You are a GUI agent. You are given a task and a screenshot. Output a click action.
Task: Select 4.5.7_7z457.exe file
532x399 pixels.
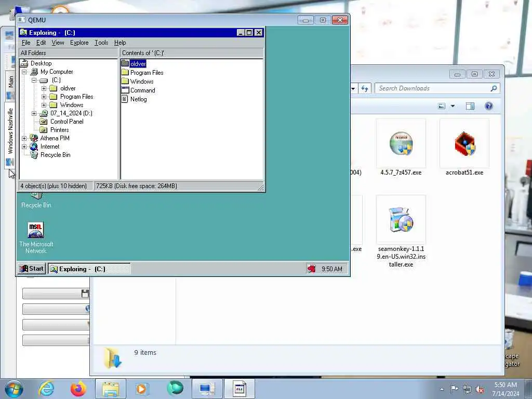[401, 148]
